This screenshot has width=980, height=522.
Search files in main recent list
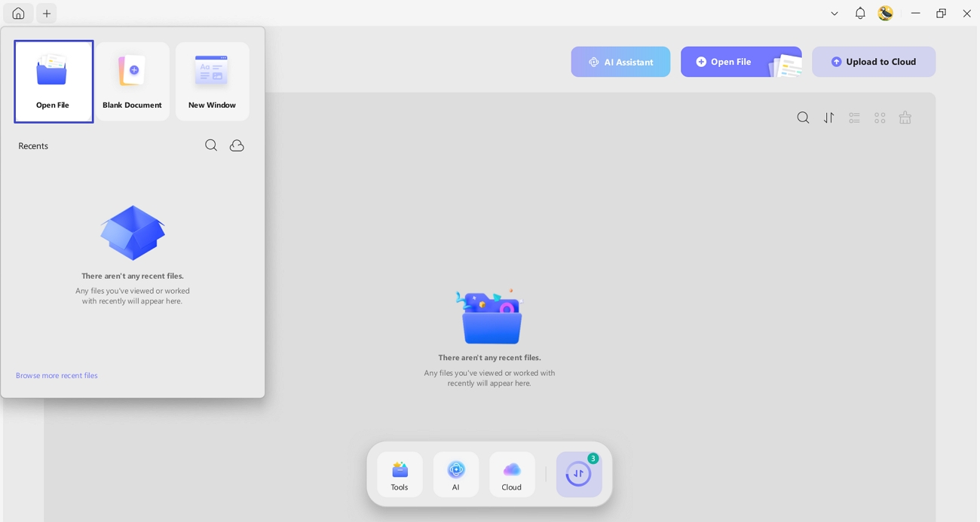pos(803,118)
